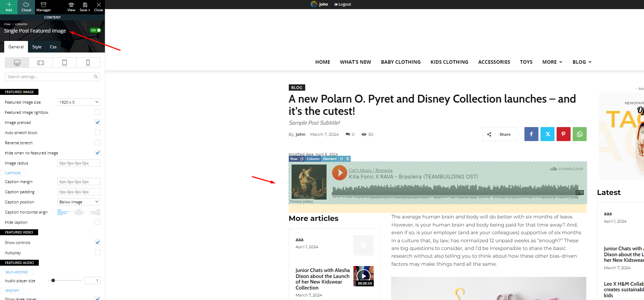The height and width of the screenshot is (300, 644).
Task: Enable the Hide caption checkbox
Action: click(98, 222)
